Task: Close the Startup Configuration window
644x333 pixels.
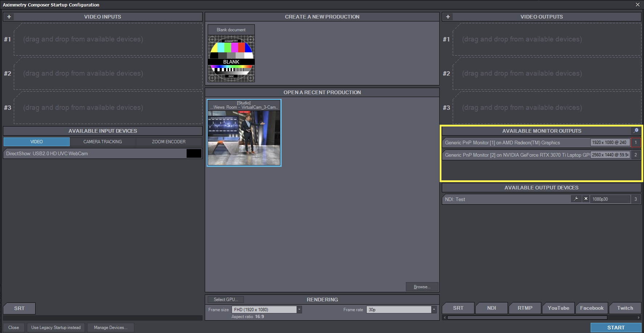Action: click(637, 5)
